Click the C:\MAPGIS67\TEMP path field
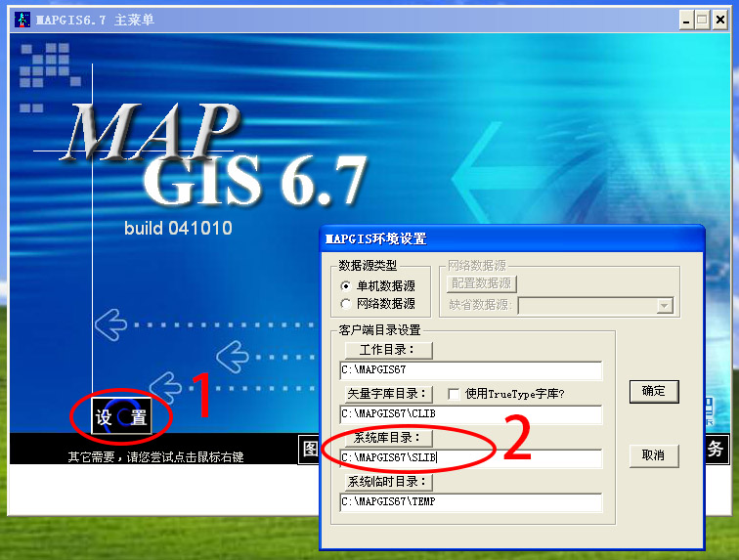The height and width of the screenshot is (560, 739). click(470, 502)
